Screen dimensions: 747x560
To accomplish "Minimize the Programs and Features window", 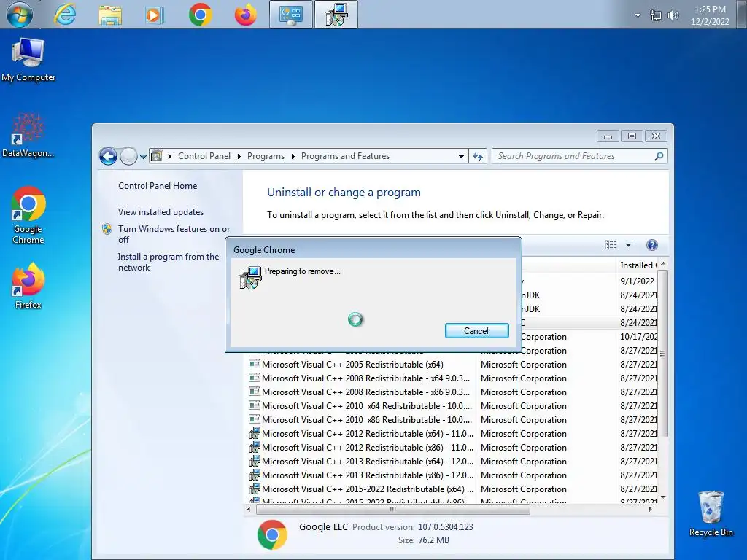I will [608, 136].
